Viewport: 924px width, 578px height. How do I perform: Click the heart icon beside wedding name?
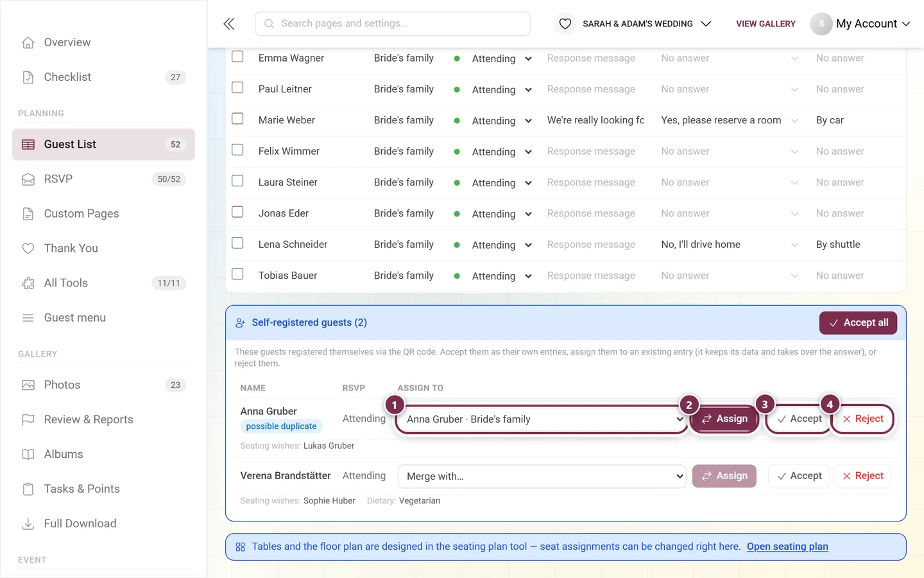(x=565, y=24)
